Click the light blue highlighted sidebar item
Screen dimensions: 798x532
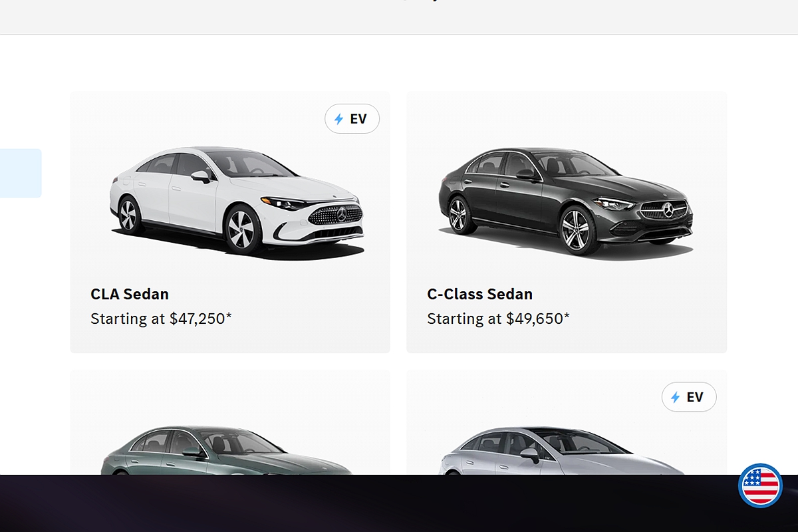click(21, 173)
